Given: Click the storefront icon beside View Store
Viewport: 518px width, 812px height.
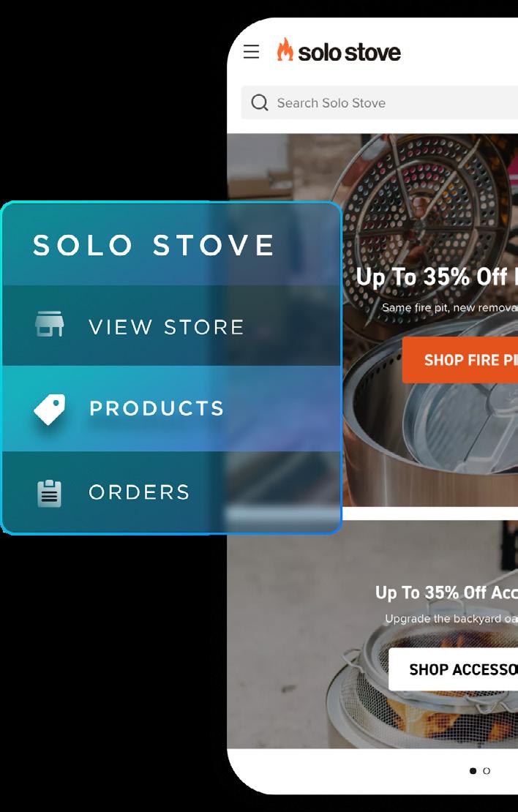Looking at the screenshot, I should (x=49, y=324).
